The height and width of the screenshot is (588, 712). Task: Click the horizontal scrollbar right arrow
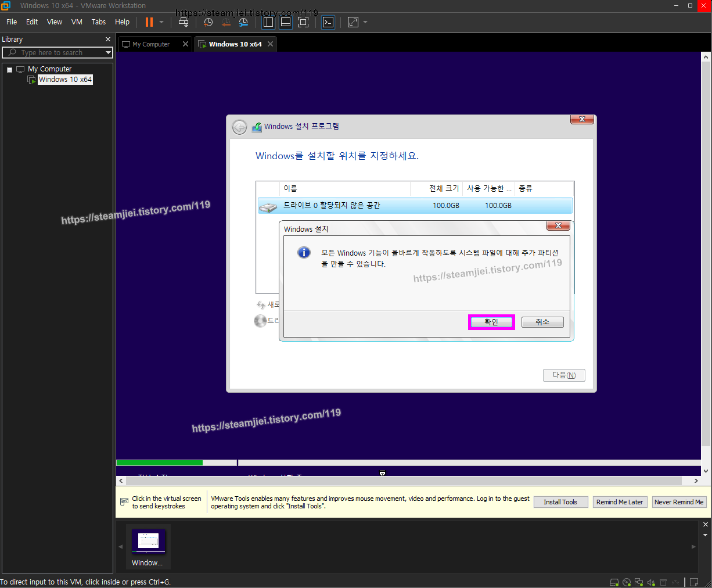pos(696,481)
